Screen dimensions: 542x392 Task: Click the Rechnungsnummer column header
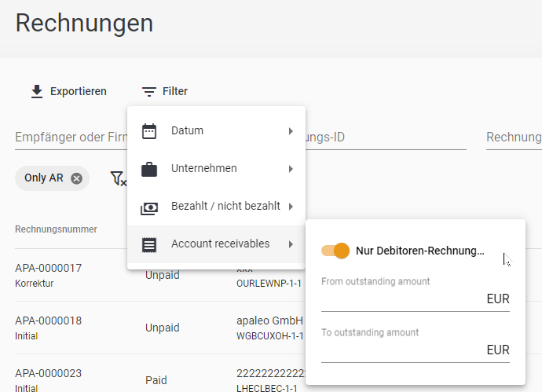(56, 229)
